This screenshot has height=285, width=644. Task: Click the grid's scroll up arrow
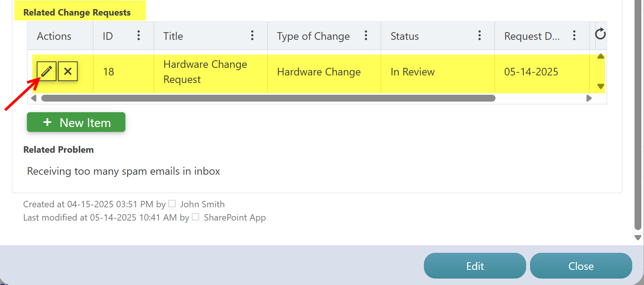[x=601, y=56]
